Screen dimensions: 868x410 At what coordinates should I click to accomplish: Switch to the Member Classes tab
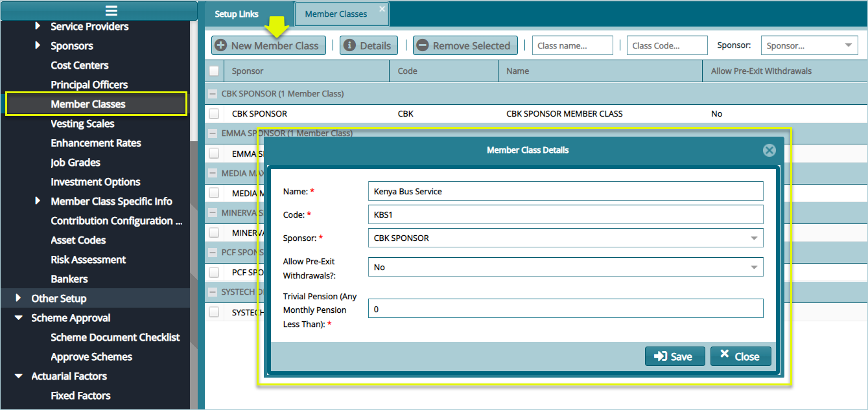[x=336, y=14]
